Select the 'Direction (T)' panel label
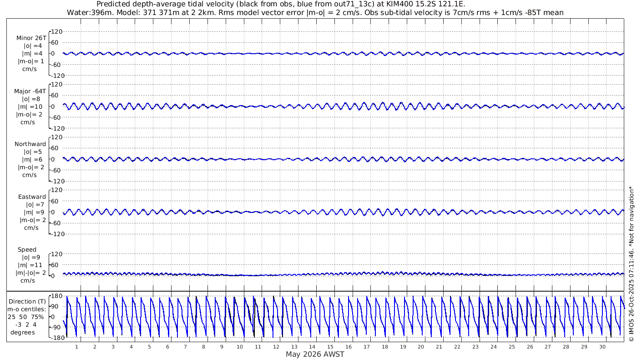Image resolution: width=637 pixels, height=364 pixels. (x=27, y=302)
